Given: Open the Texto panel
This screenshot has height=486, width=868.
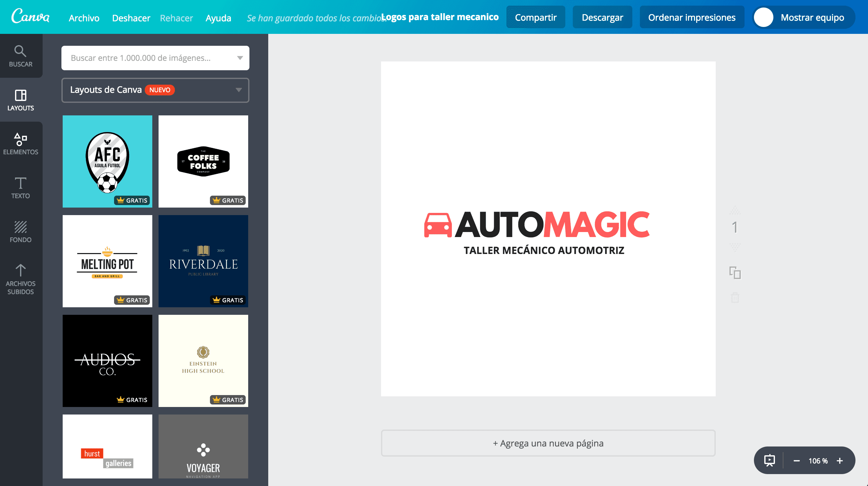Looking at the screenshot, I should 21,188.
